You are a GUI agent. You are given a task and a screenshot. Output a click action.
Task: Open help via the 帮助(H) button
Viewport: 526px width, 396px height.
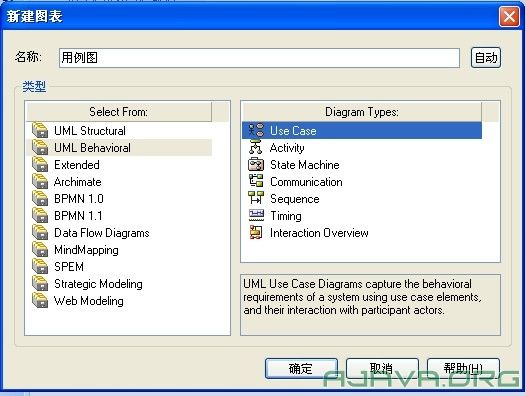[x=463, y=368]
